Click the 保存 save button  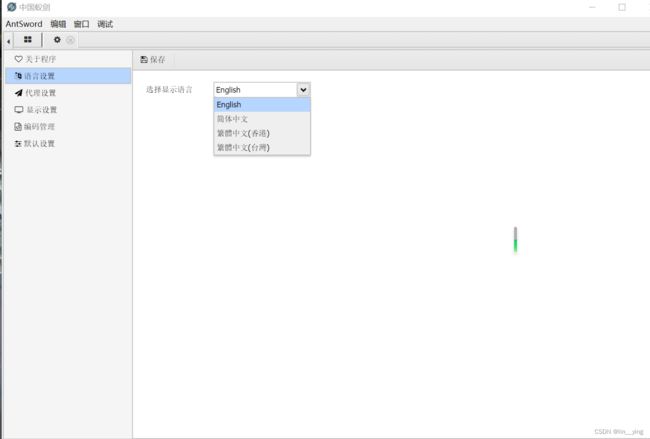[153, 60]
